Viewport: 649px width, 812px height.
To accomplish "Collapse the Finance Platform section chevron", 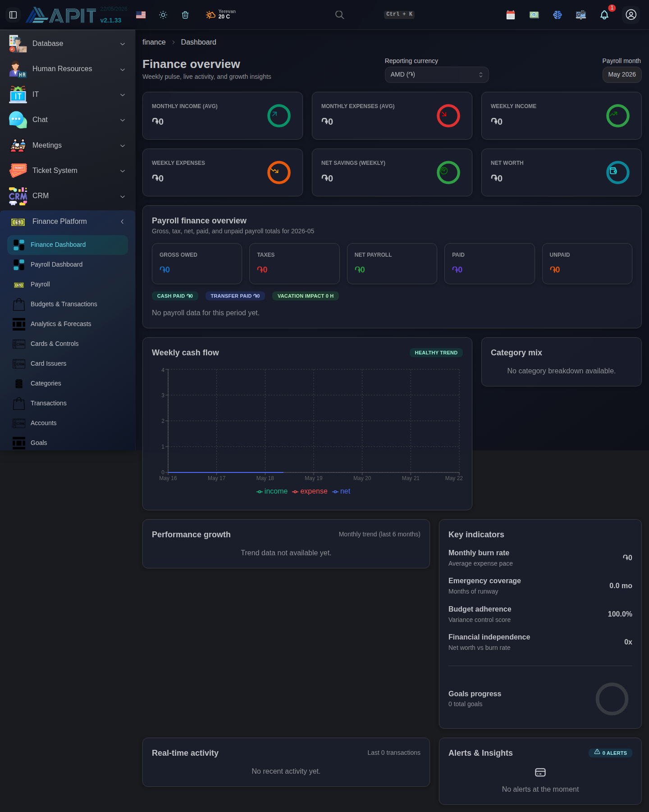I will [x=122, y=222].
